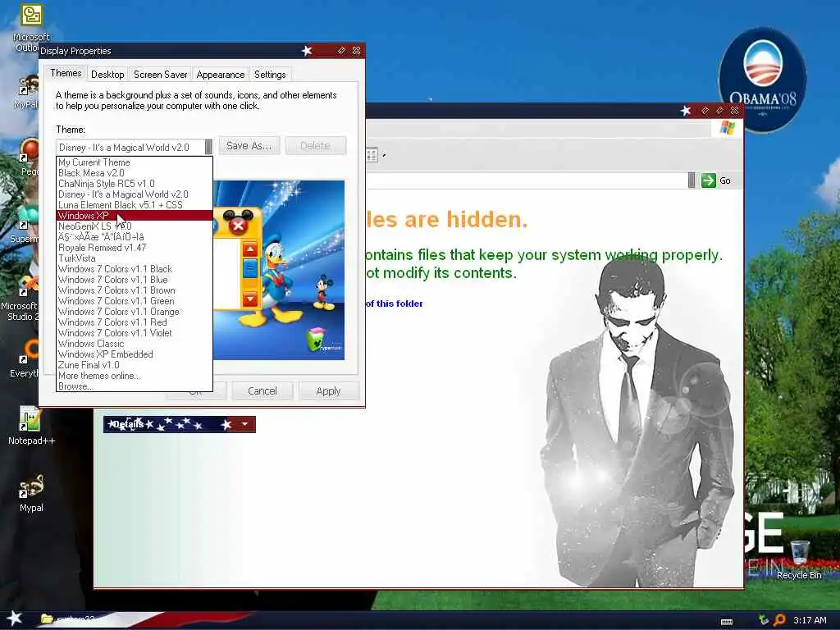Select the Windows Classic theme
840x630 pixels.
(x=135, y=344)
